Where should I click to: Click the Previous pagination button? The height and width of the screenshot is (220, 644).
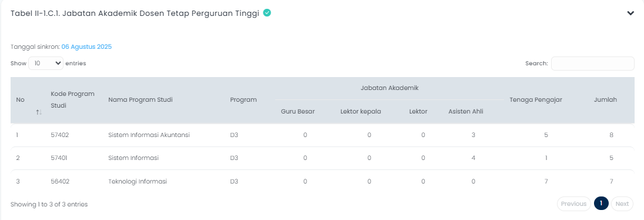pos(574,204)
